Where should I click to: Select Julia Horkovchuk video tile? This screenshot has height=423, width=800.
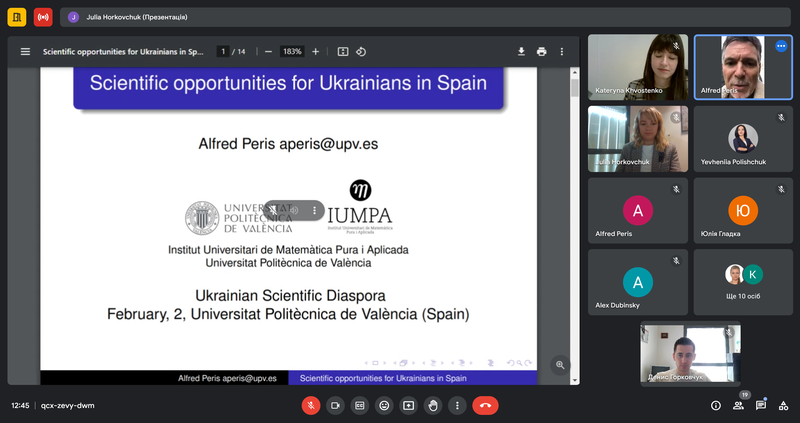point(638,139)
